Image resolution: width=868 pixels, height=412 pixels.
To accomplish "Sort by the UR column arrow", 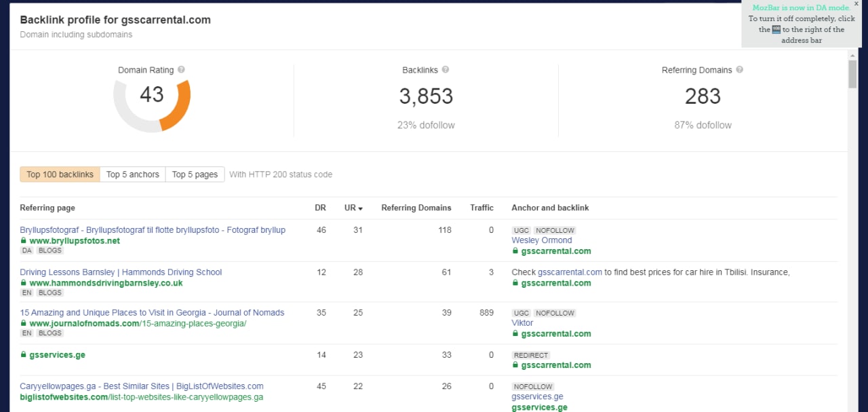I will point(361,208).
